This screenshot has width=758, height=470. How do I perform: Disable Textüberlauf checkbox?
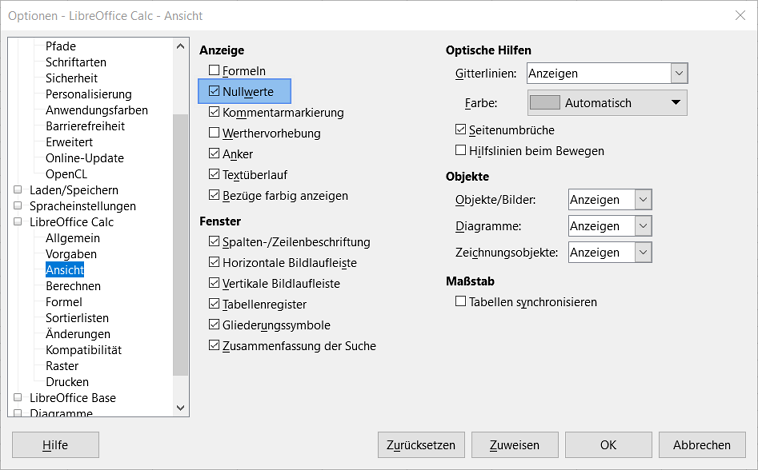(x=214, y=175)
